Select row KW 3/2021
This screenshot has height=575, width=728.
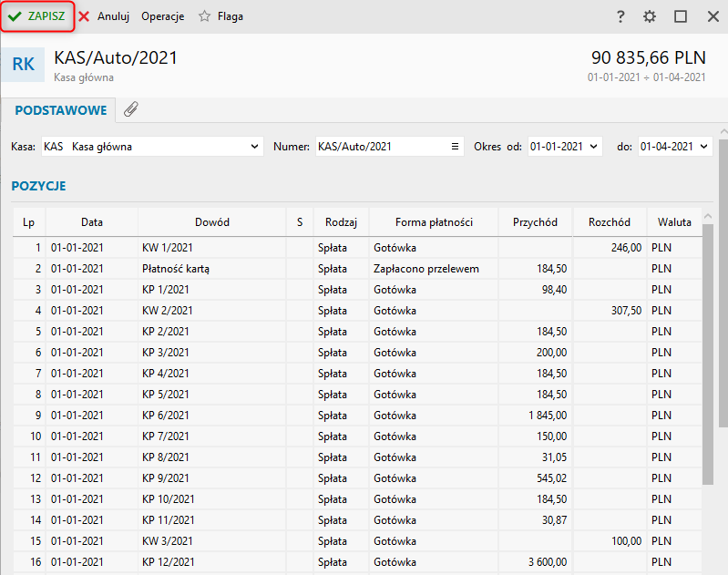tap(357, 541)
